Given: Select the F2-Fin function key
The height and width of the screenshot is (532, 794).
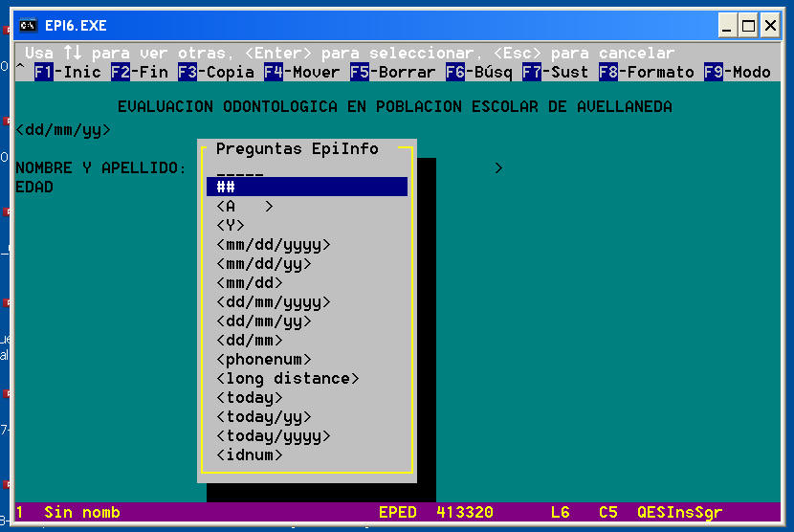Looking at the screenshot, I should click(140, 72).
